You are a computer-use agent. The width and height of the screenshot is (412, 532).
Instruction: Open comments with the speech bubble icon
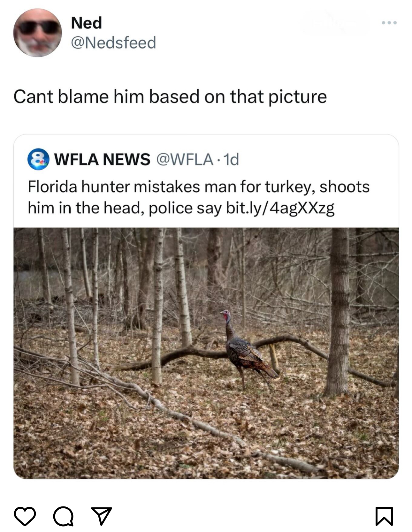[x=63, y=516]
